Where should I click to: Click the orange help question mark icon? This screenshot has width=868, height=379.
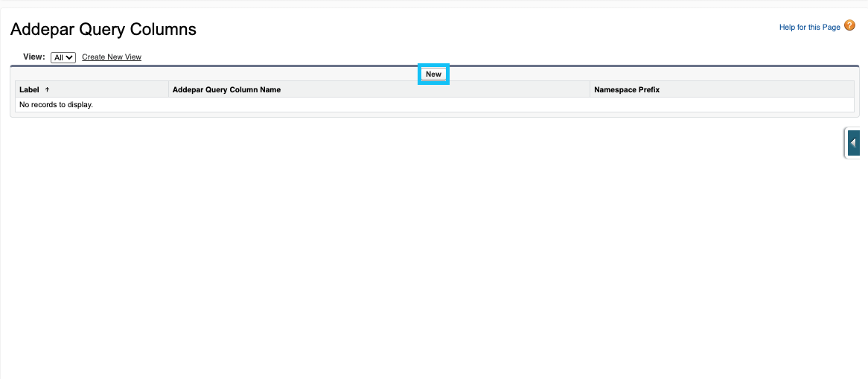849,25
